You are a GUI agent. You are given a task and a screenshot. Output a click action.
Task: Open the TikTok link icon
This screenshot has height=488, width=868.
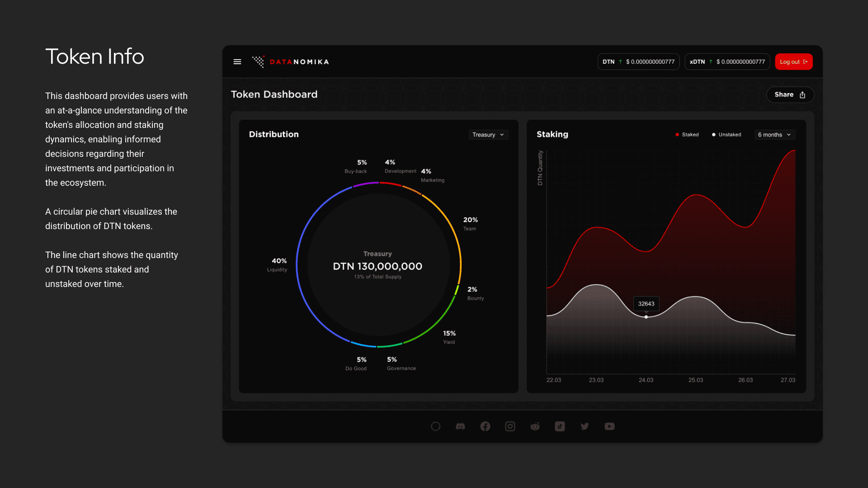[560, 426]
